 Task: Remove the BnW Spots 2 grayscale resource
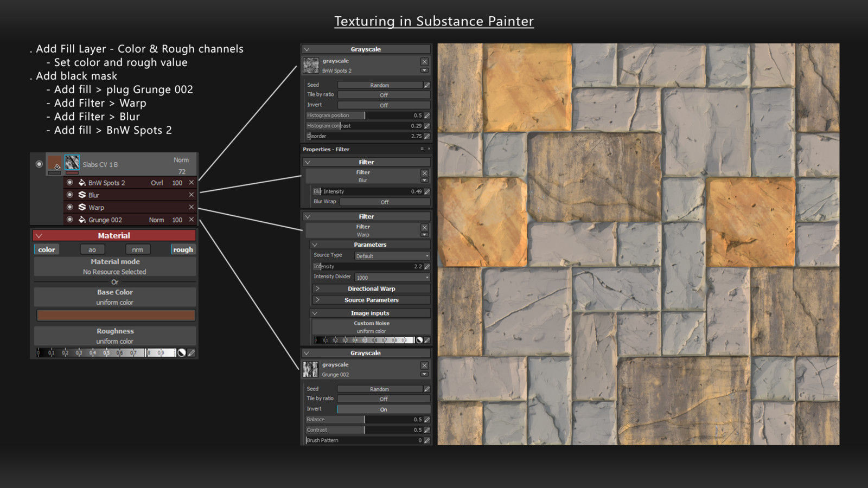pos(424,62)
